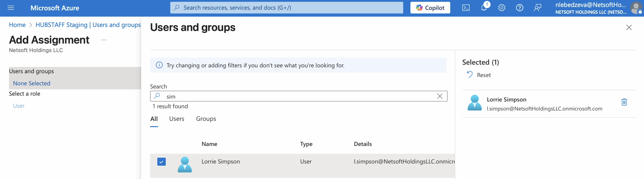Image resolution: width=644 pixels, height=179 pixels.
Task: Click the Select a role label
Action: pos(25,94)
